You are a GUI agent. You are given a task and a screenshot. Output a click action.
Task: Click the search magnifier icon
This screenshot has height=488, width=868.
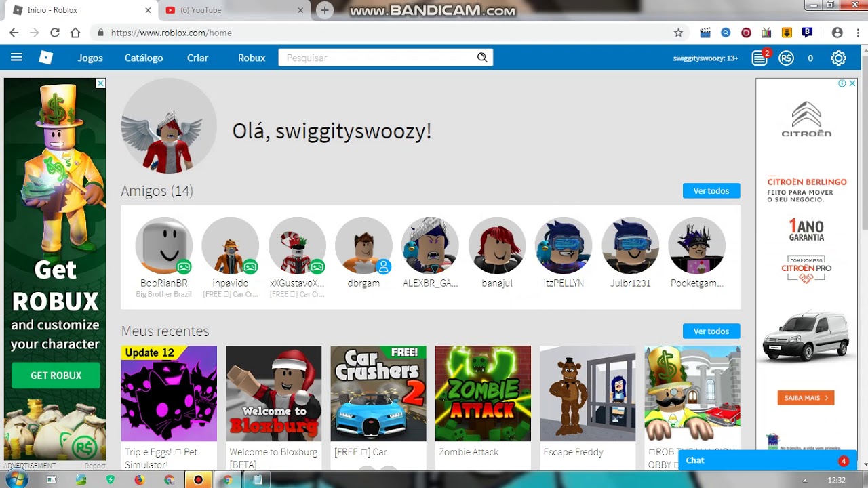tap(482, 58)
